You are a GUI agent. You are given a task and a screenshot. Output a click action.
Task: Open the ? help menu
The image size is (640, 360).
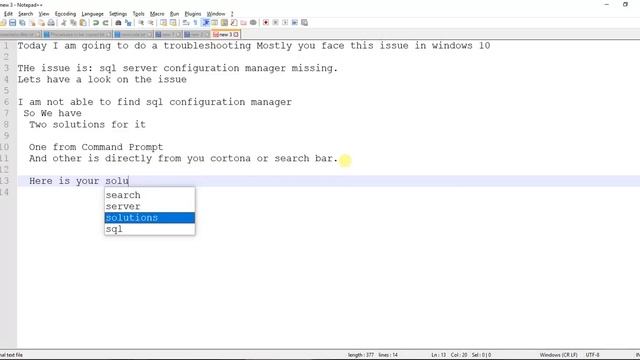[232, 14]
